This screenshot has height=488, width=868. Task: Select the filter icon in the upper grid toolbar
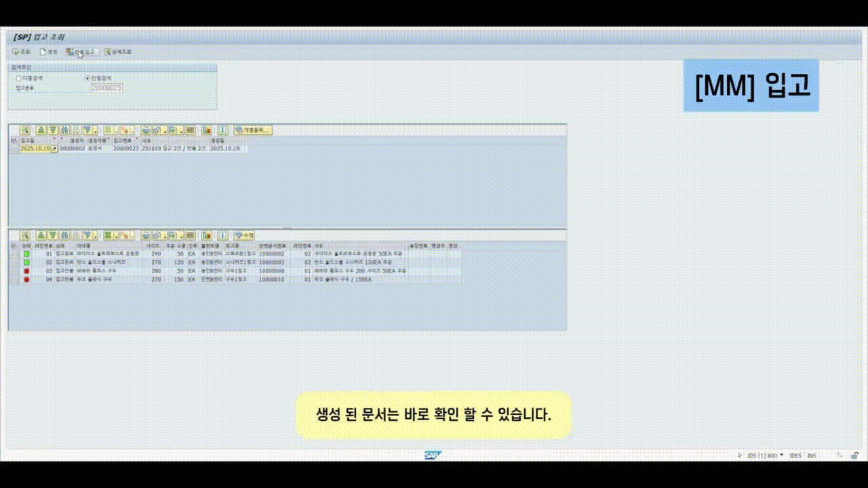point(87,130)
